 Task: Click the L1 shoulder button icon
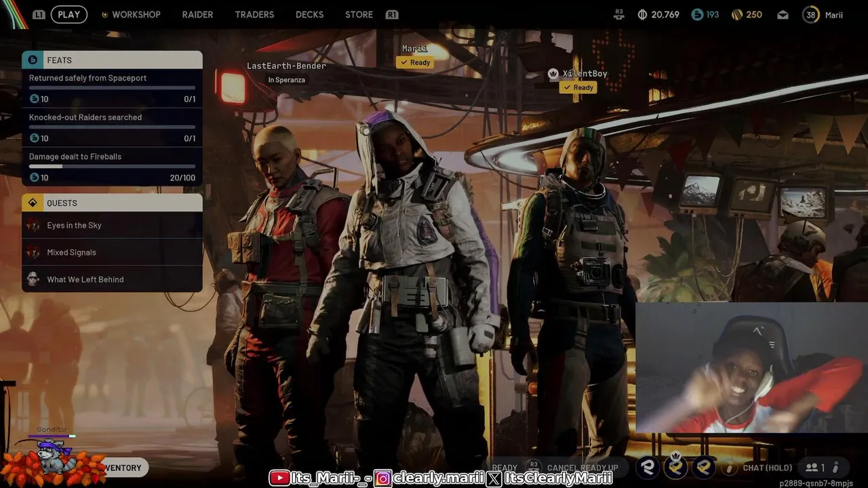tap(39, 14)
